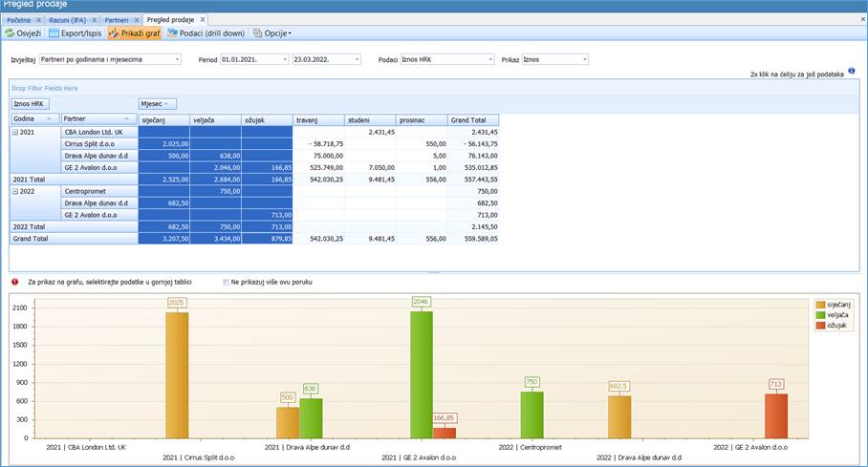The width and height of the screenshot is (868, 467).
Task: Open Podaci (drill down)
Action: pos(206,33)
